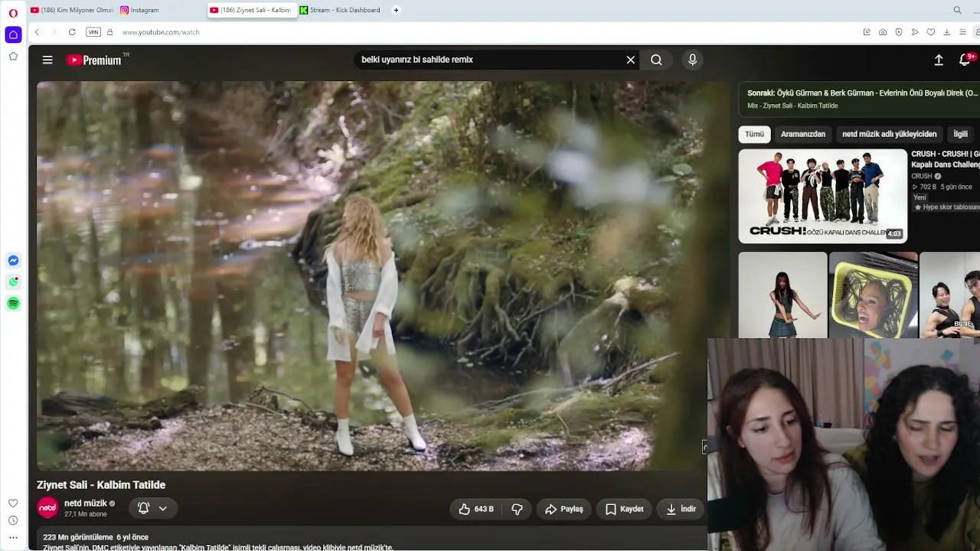Add page to bookmarks with toolbar heart
The height and width of the screenshot is (551, 980).
(x=931, y=32)
